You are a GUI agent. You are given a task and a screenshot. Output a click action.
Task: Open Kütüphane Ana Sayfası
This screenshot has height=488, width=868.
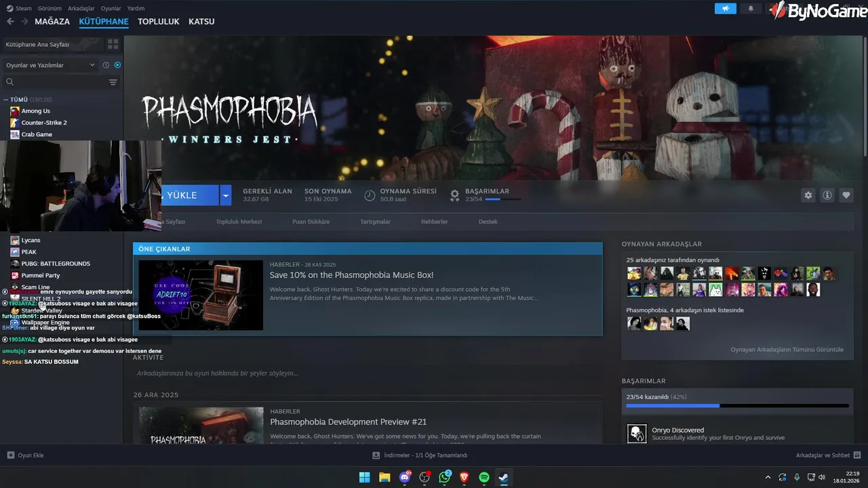tap(38, 44)
